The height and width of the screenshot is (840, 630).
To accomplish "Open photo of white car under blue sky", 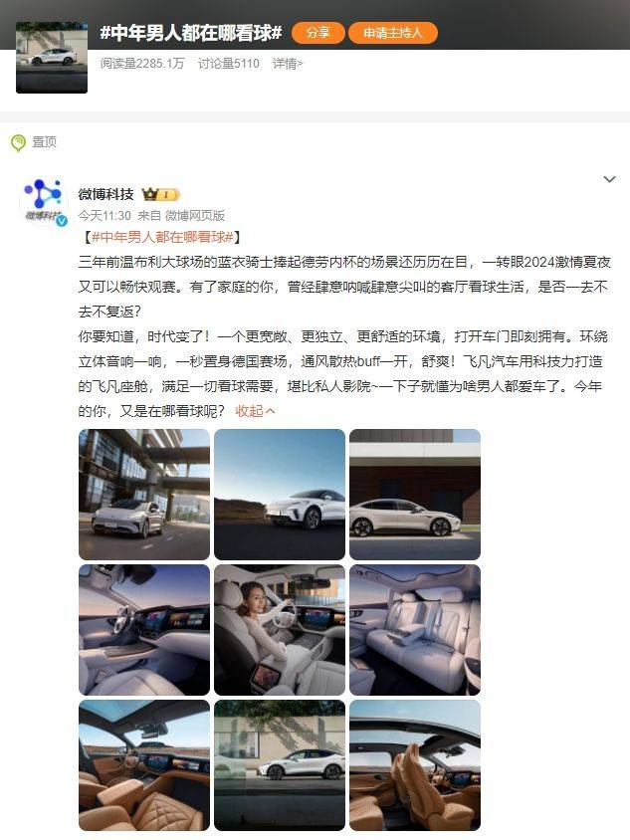I will [x=280, y=495].
